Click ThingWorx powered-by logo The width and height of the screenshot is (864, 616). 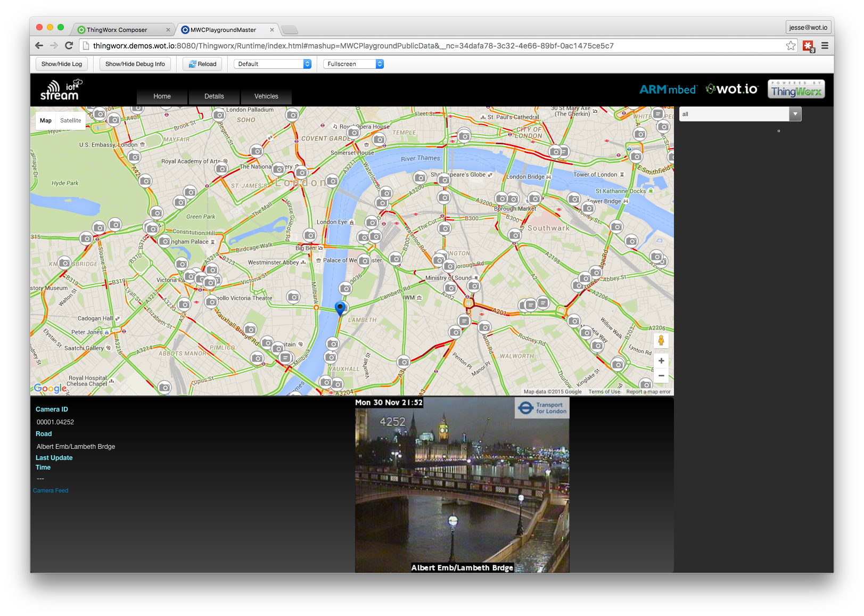click(796, 89)
